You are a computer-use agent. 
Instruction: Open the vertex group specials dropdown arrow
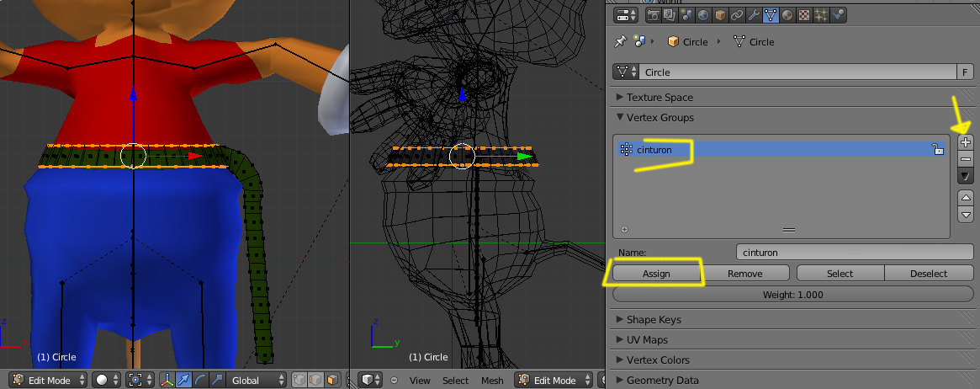[x=966, y=176]
